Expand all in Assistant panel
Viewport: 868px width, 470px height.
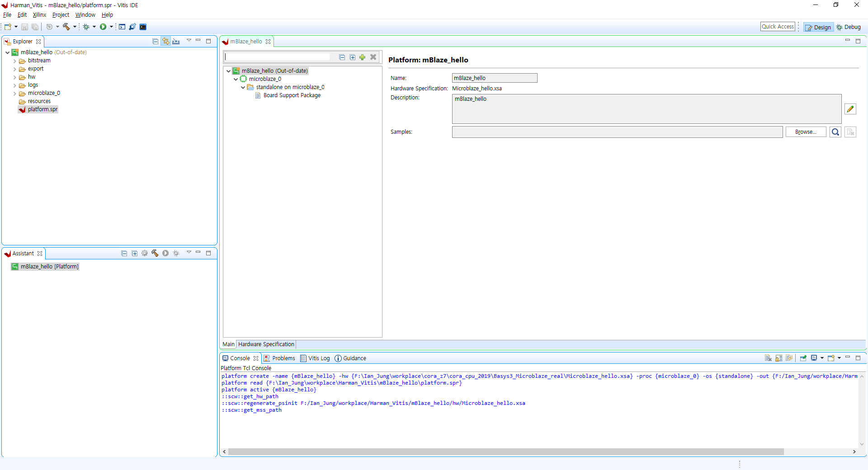135,254
